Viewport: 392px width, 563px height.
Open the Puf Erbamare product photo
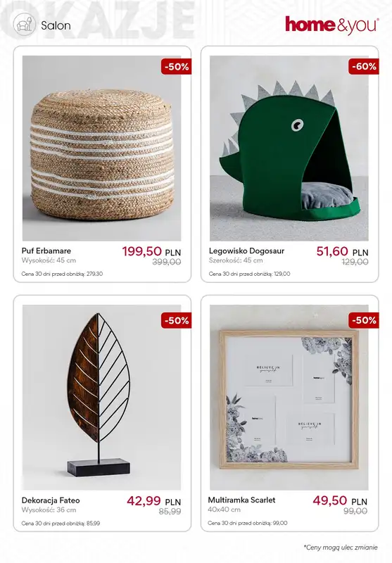101,148
